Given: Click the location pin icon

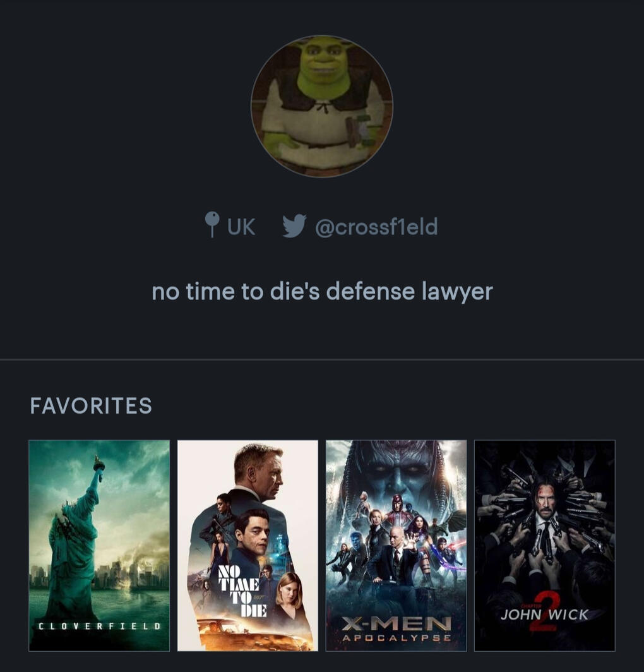Looking at the screenshot, I should tap(212, 224).
